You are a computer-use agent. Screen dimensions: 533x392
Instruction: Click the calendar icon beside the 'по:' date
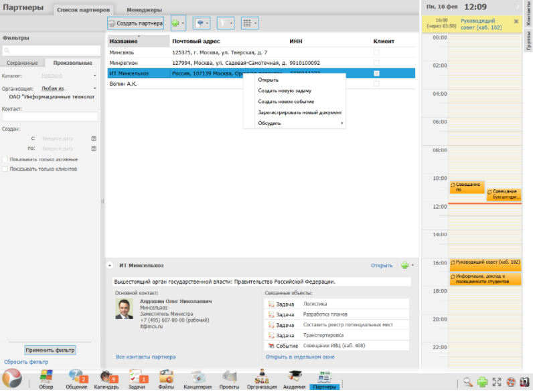click(x=94, y=149)
